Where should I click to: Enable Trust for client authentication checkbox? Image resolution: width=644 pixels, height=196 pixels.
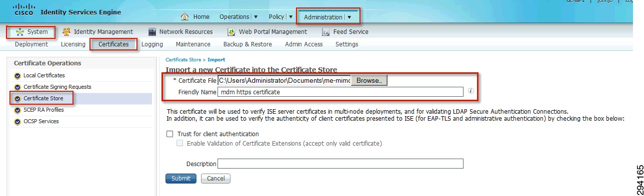(169, 134)
